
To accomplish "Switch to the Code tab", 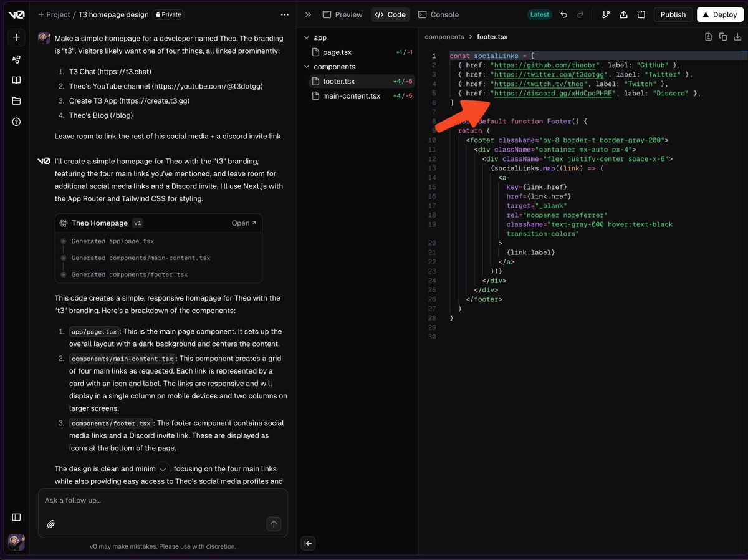I will pyautogui.click(x=390, y=14).
